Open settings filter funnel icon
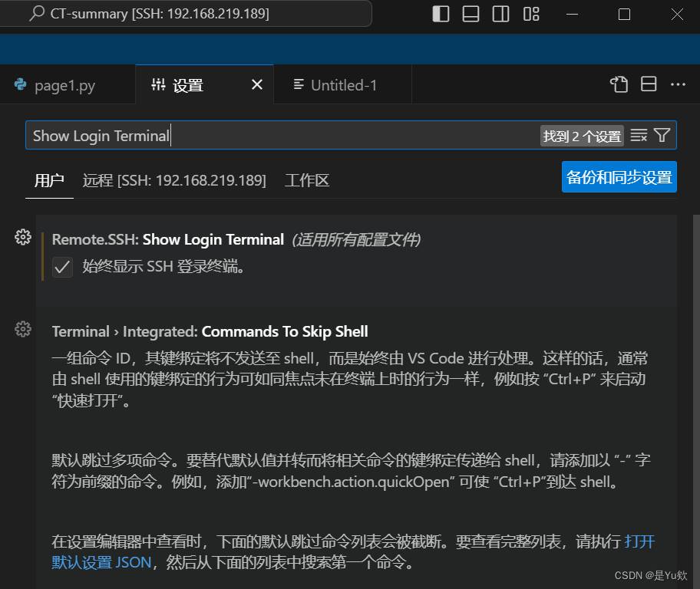This screenshot has width=700, height=589. 662,135
